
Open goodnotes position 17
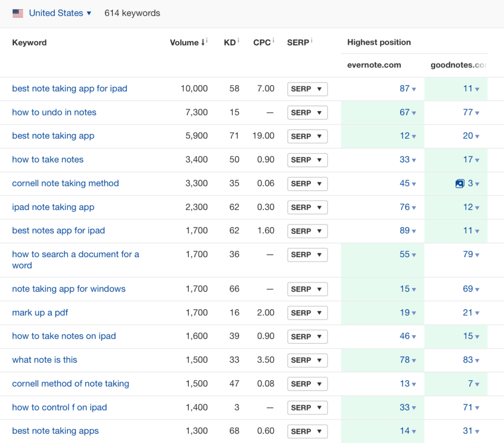471,159
